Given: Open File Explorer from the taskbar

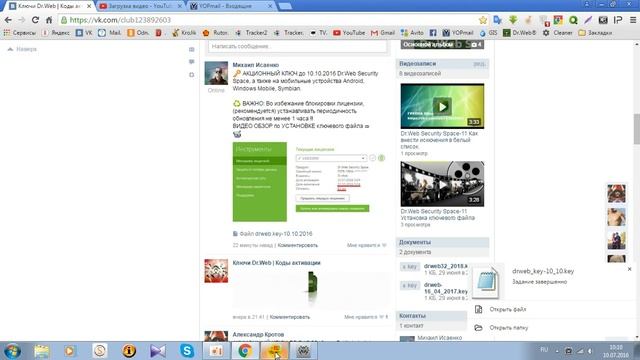Looking at the screenshot, I should click(41, 351).
